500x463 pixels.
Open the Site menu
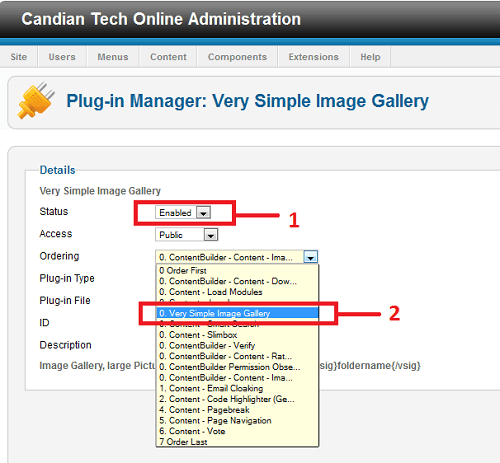[x=19, y=57]
